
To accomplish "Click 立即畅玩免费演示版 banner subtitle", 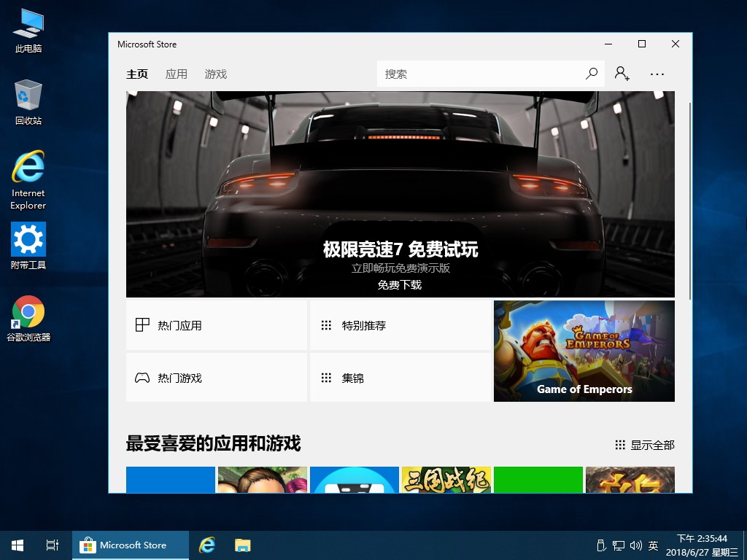I will pos(400,268).
